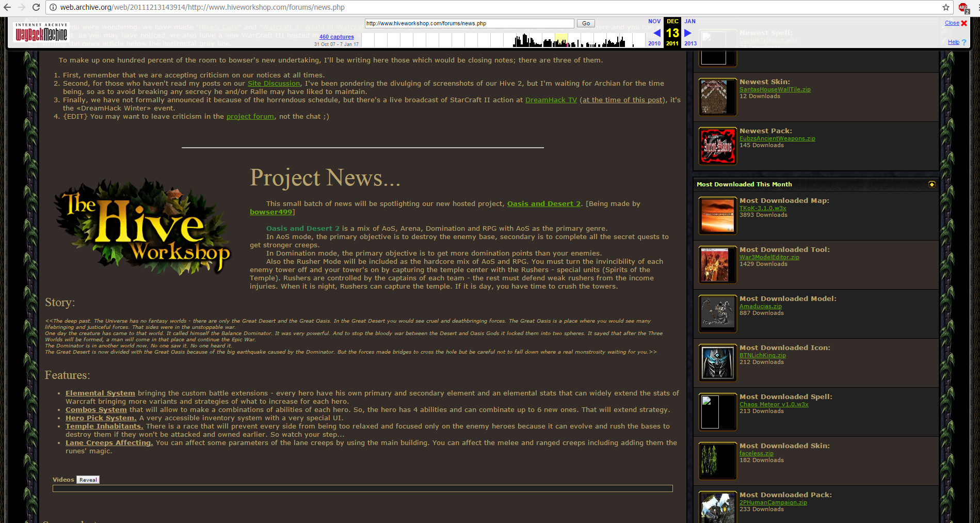The height and width of the screenshot is (523, 980).
Task: Open the Most Downloaded Map thumbnail
Action: [717, 216]
